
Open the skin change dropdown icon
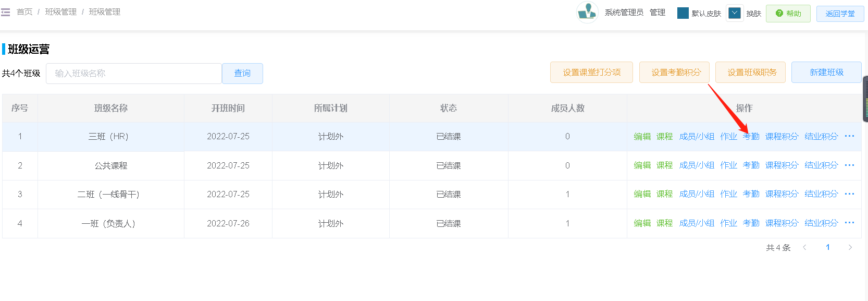735,13
